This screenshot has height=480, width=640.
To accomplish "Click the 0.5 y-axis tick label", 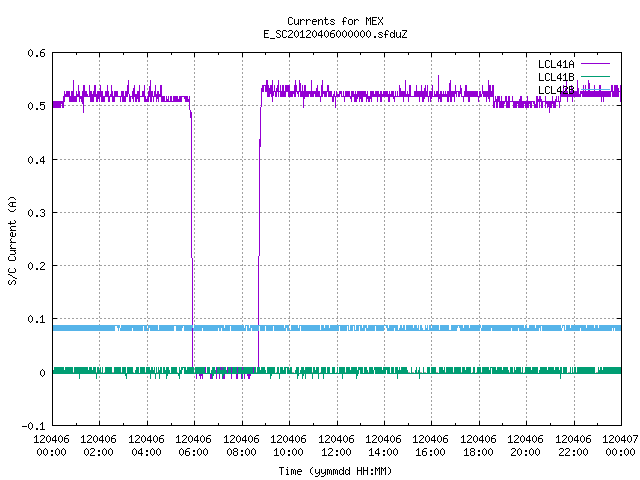I will 36,106.
